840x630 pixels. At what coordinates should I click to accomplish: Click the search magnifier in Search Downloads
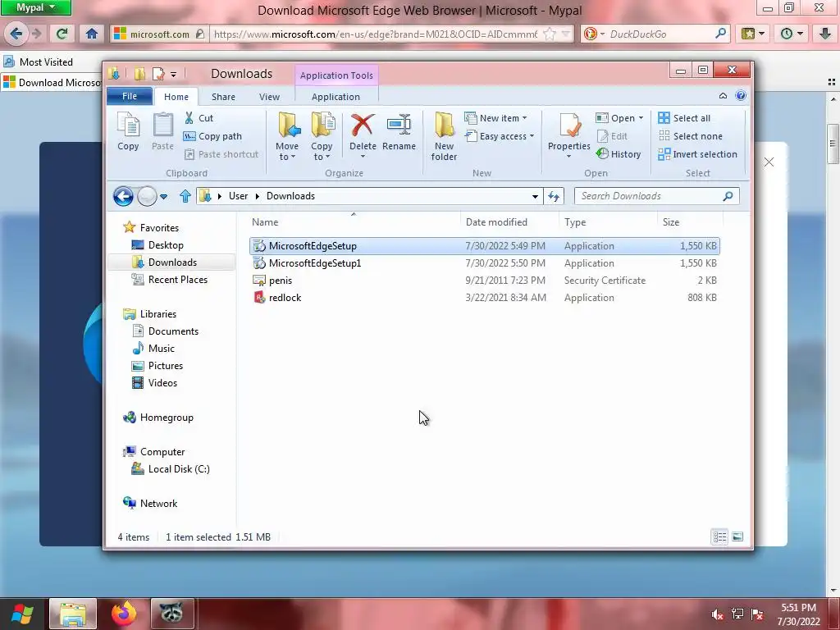point(728,196)
